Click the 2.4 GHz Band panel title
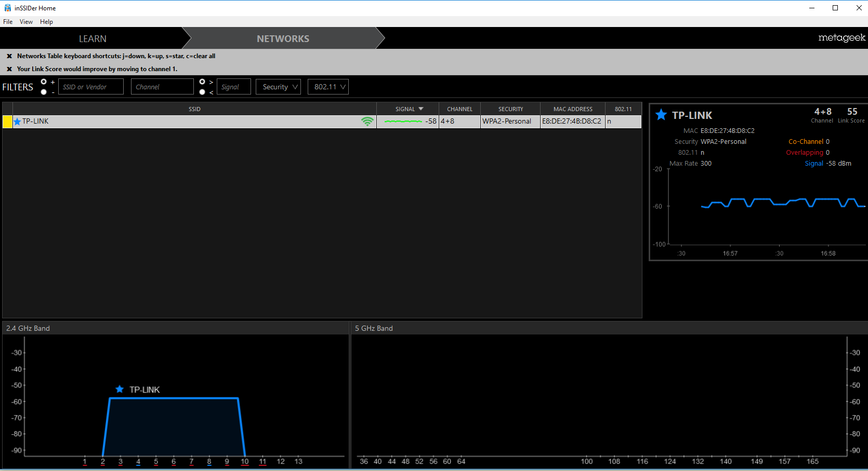The height and width of the screenshot is (471, 868). (28, 328)
